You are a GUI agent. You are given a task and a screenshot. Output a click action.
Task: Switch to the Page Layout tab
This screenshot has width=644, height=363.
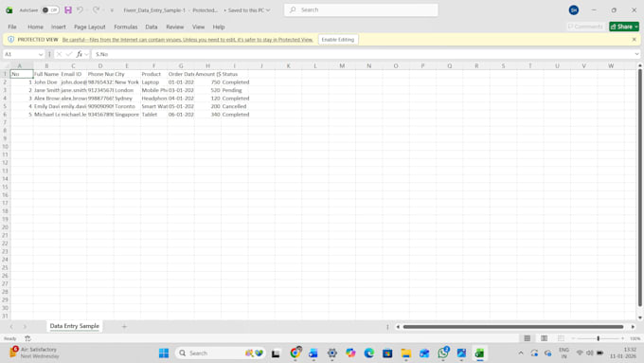tap(90, 27)
